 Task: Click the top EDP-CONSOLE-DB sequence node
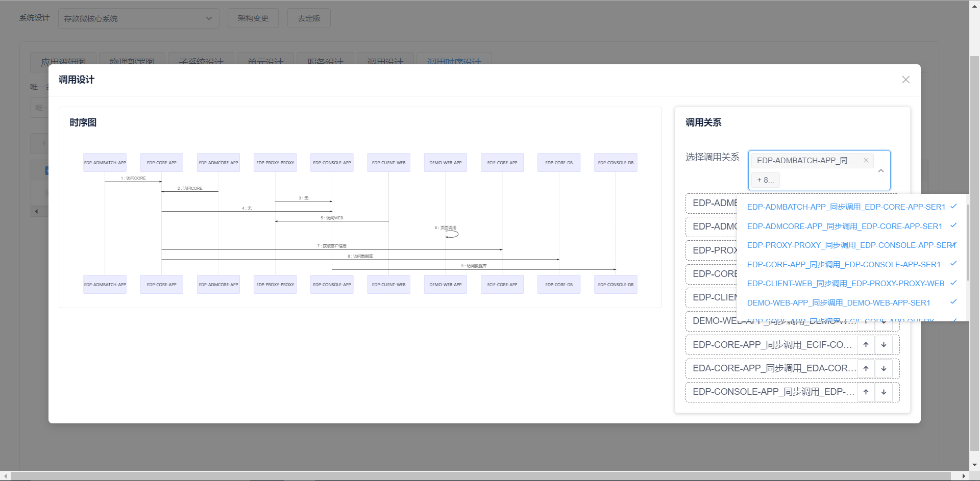[616, 163]
